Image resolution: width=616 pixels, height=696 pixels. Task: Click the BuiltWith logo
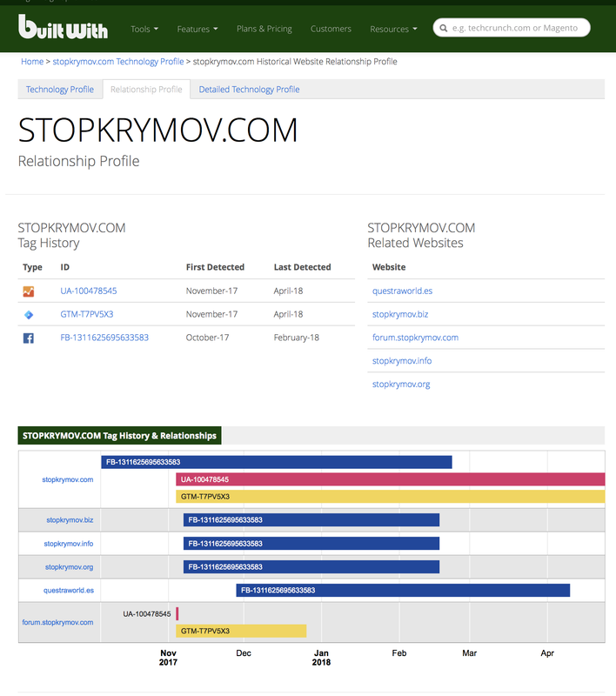coord(63,27)
